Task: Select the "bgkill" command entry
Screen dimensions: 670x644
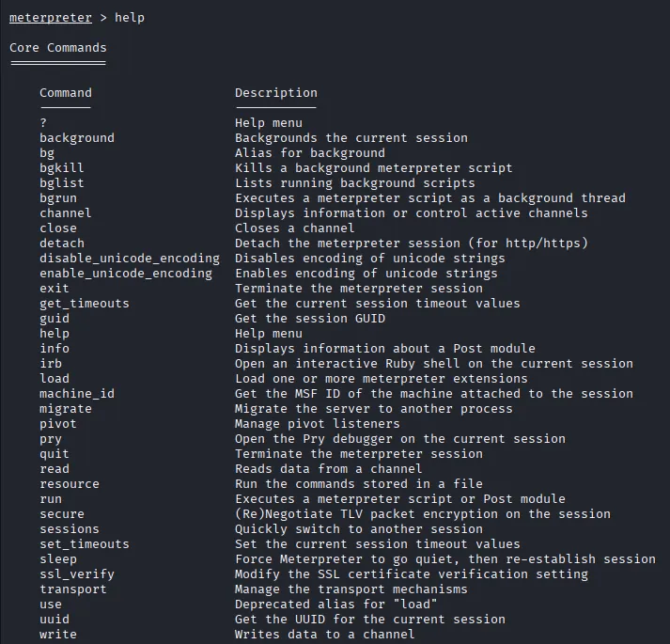Action: (x=62, y=168)
